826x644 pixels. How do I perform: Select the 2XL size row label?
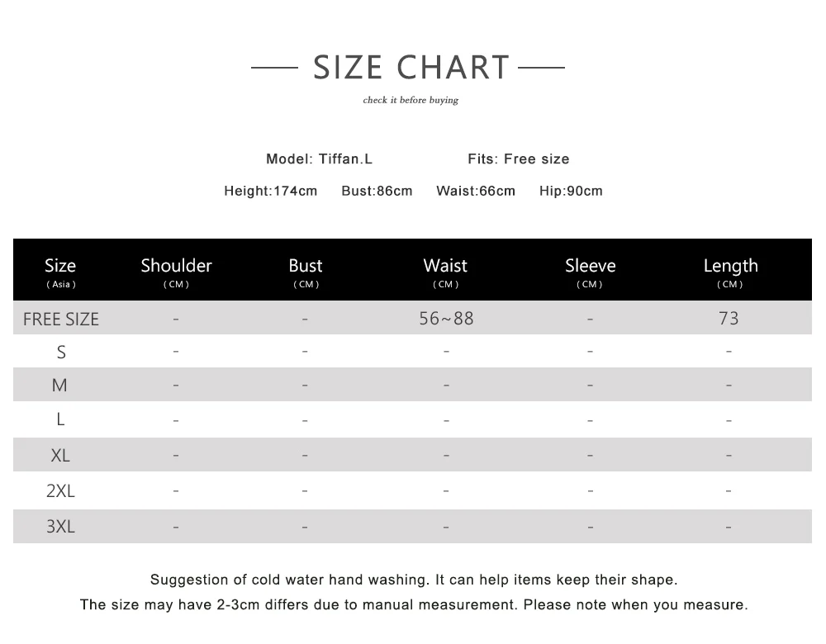coord(60,490)
